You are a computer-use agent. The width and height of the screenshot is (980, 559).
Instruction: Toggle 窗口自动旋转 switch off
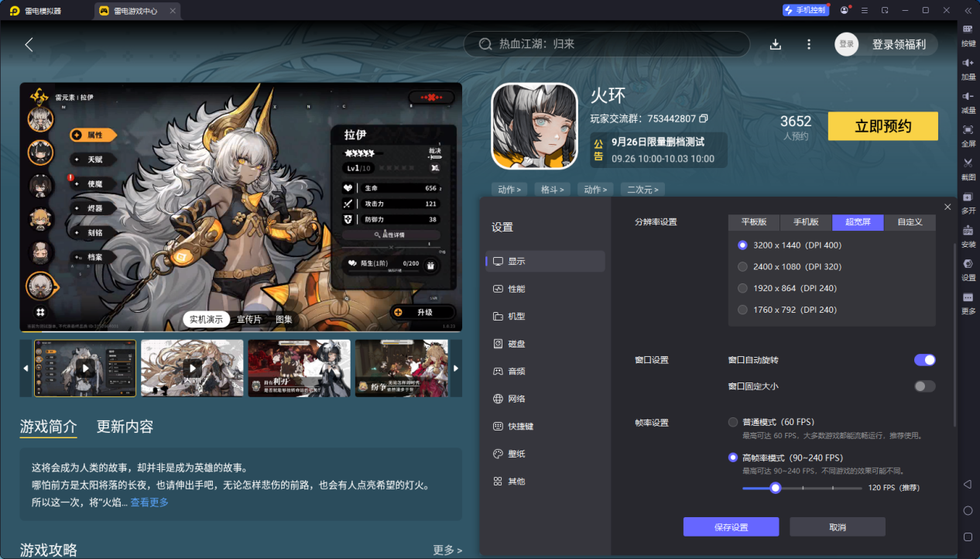924,360
